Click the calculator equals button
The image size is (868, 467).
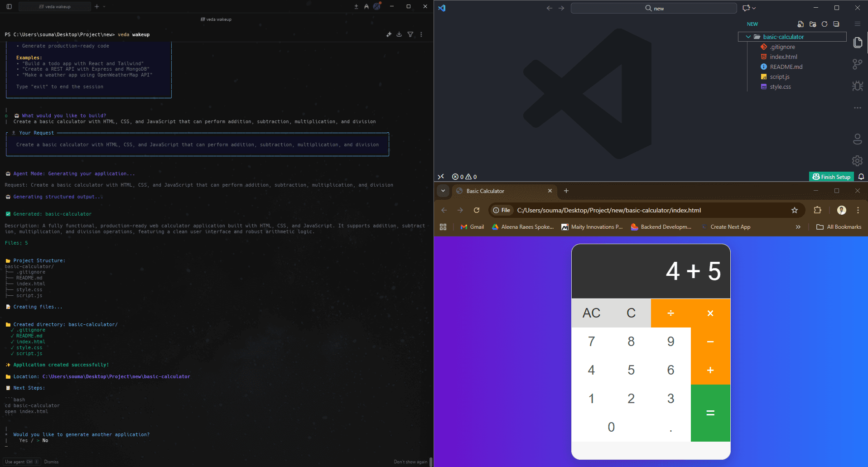(710, 413)
